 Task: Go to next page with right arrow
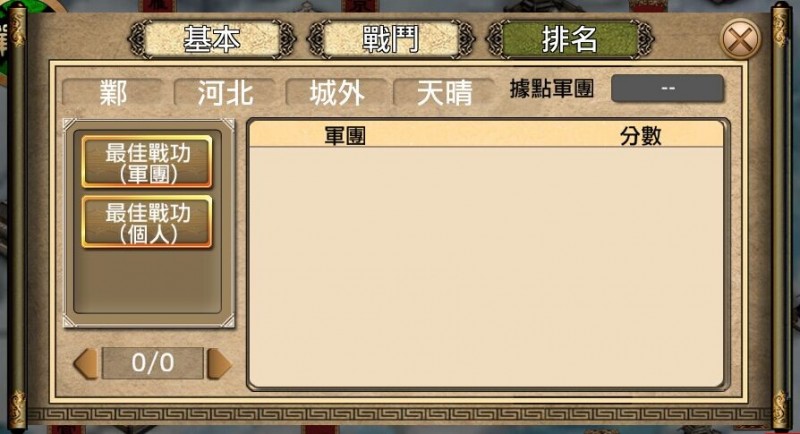(x=219, y=364)
